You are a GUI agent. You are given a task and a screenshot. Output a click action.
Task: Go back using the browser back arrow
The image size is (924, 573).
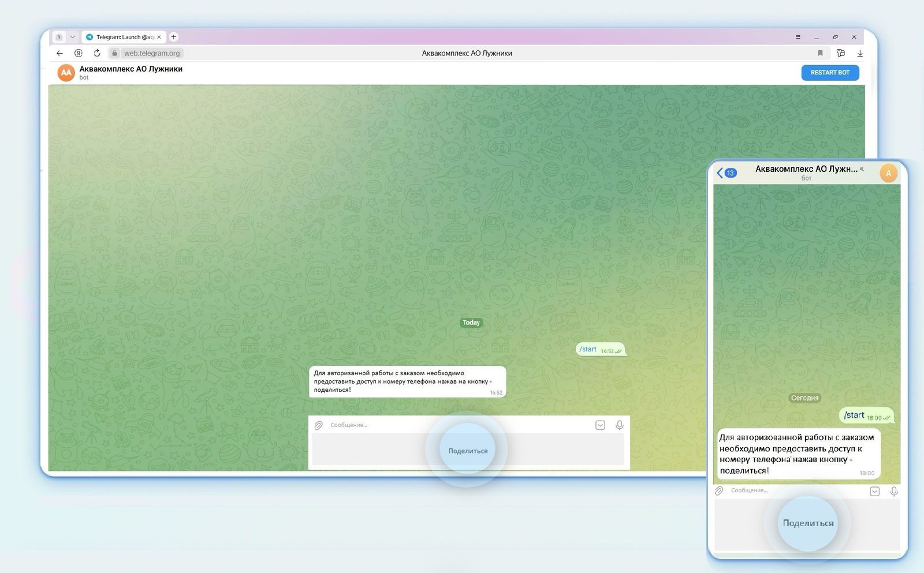pos(59,53)
